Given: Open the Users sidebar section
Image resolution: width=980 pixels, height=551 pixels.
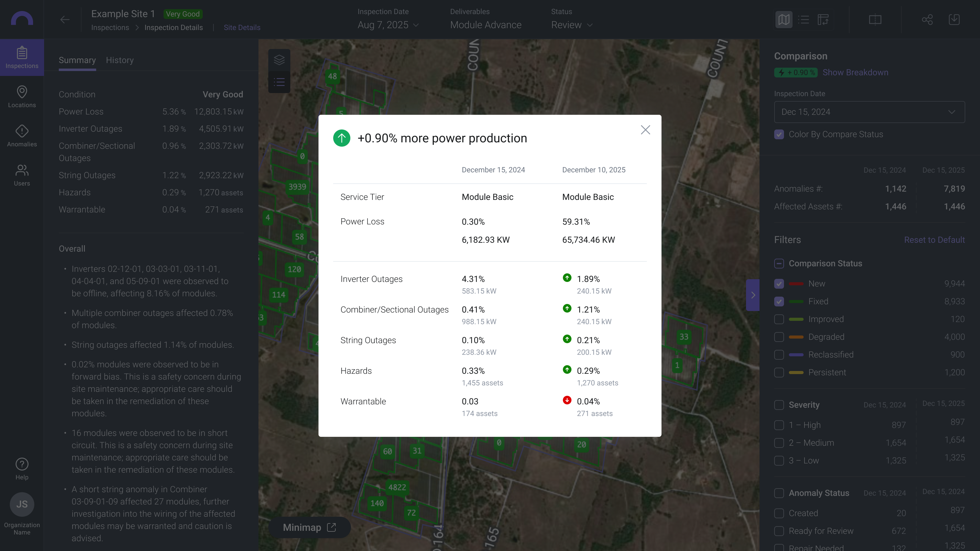Looking at the screenshot, I should click(22, 175).
